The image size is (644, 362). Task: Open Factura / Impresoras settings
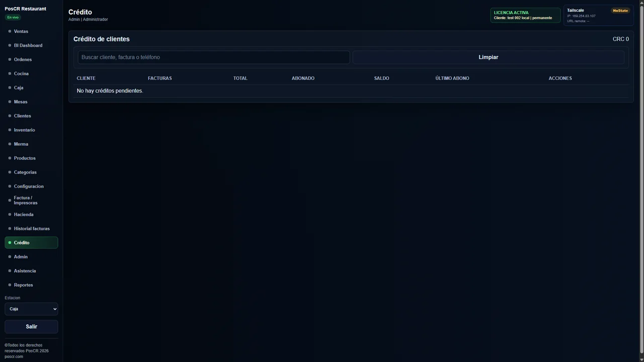click(x=31, y=200)
